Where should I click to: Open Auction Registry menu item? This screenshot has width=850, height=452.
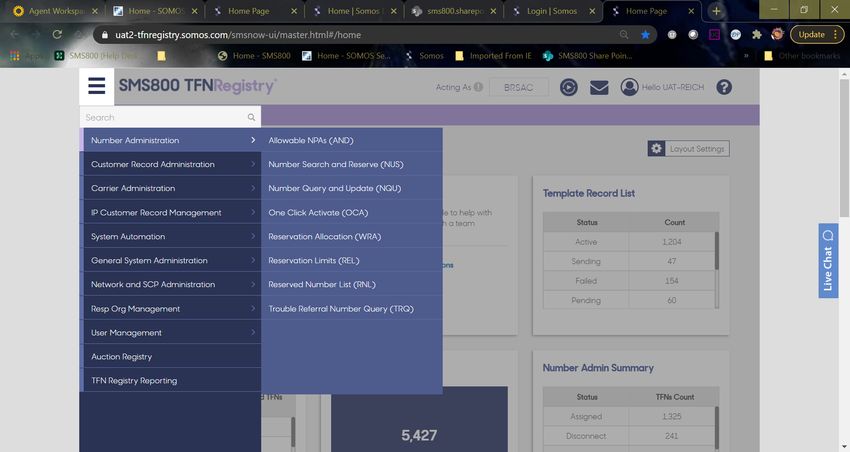122,356
